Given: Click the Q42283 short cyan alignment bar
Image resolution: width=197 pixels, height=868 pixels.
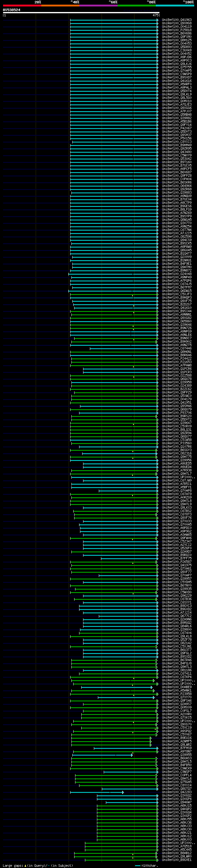Looking at the screenshot, I should tap(97, 792).
